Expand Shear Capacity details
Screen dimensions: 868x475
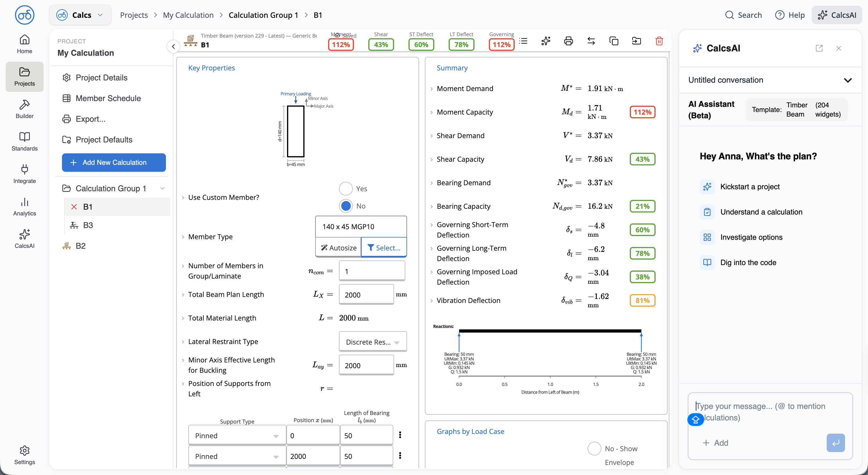432,159
